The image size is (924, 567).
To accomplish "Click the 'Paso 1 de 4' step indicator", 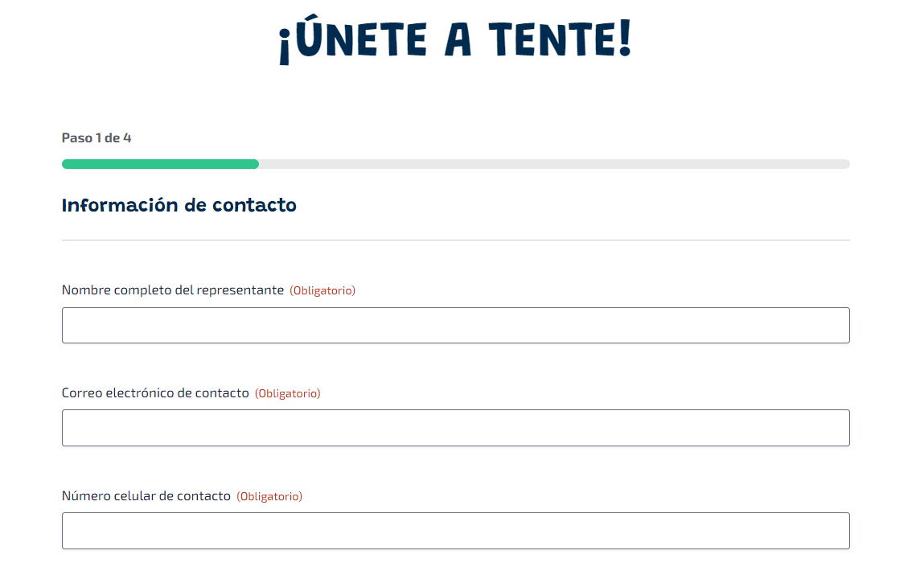I will pyautogui.click(x=97, y=138).
